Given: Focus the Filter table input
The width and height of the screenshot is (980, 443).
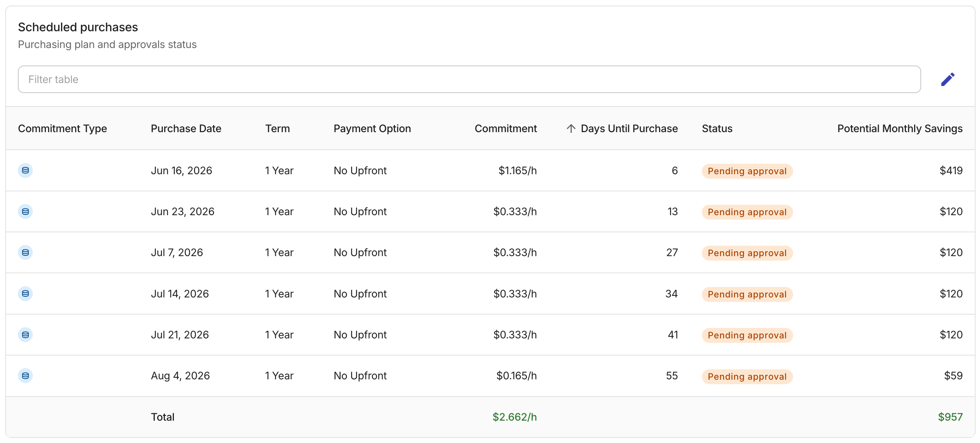Looking at the screenshot, I should pos(469,79).
